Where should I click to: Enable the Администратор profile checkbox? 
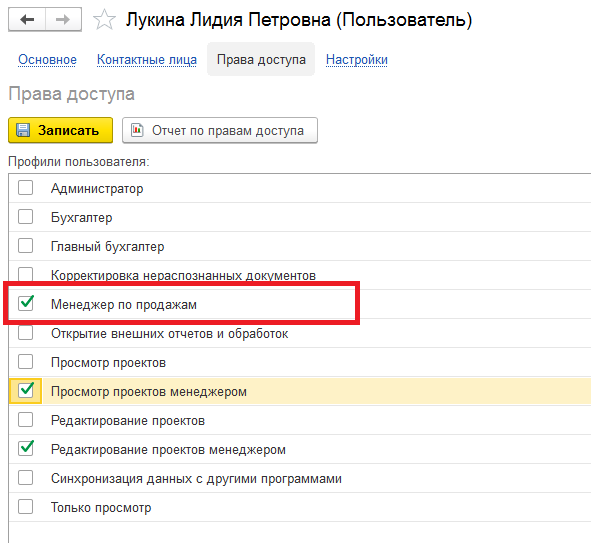(x=26, y=188)
